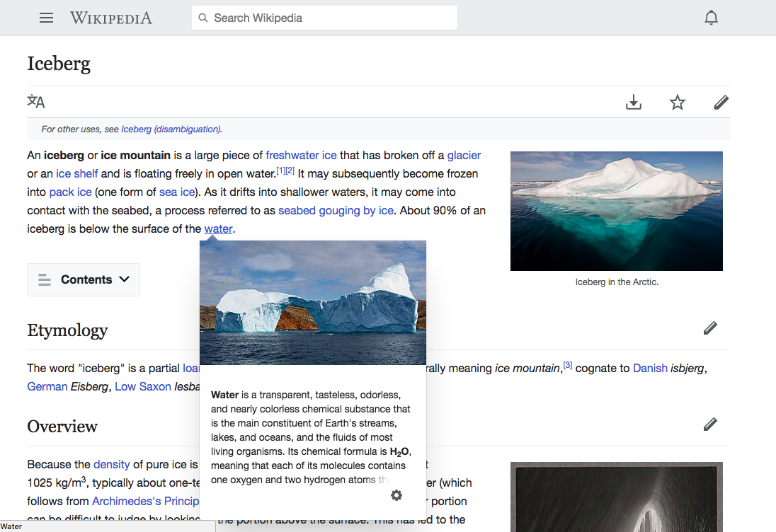Open the language selector icon
The width and height of the screenshot is (776, 532).
coord(36,102)
